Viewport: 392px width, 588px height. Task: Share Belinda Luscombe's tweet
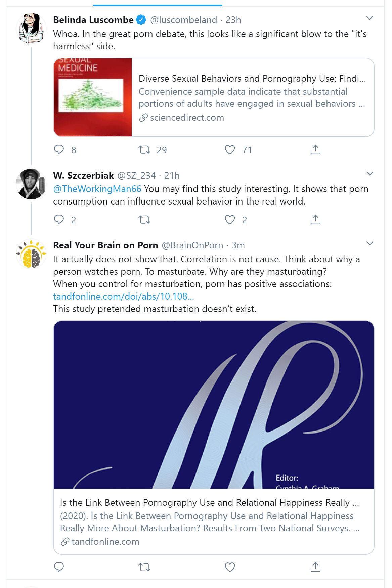(x=315, y=150)
